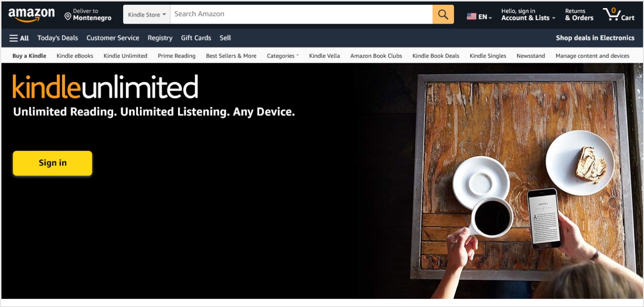Click the kindleunlimited banner logo
Screen dimensions: 644x307
tap(105, 87)
